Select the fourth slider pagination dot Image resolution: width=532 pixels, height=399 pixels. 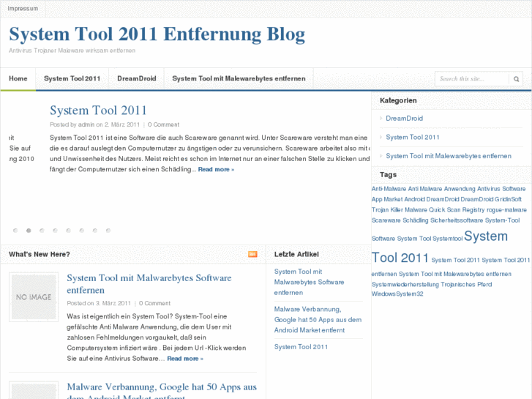(55, 231)
